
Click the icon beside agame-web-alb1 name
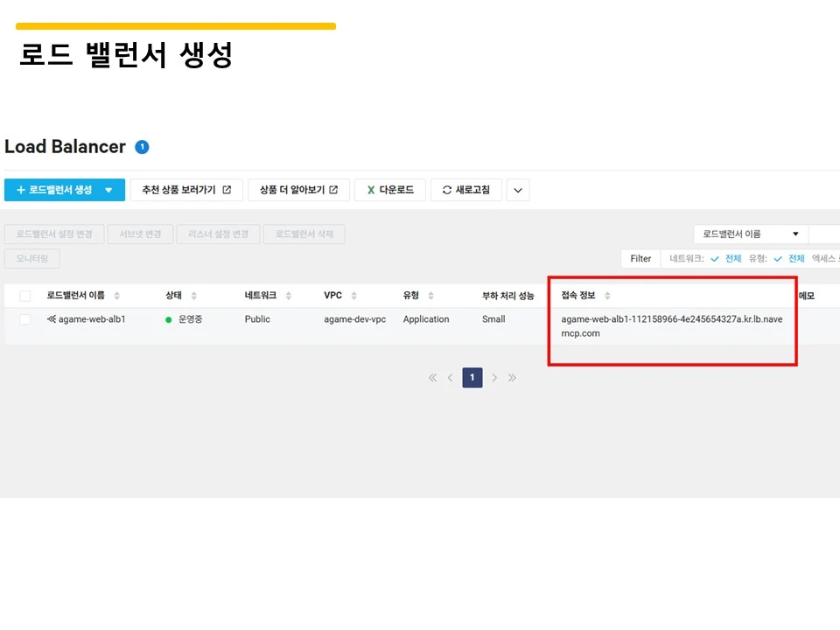click(x=51, y=319)
